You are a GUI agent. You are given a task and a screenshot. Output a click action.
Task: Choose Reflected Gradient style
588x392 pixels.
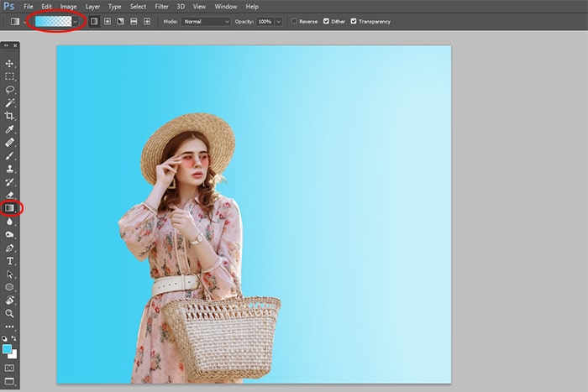[x=134, y=21]
